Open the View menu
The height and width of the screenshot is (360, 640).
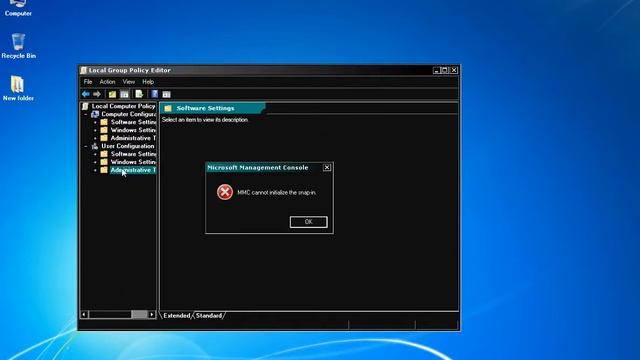point(129,82)
